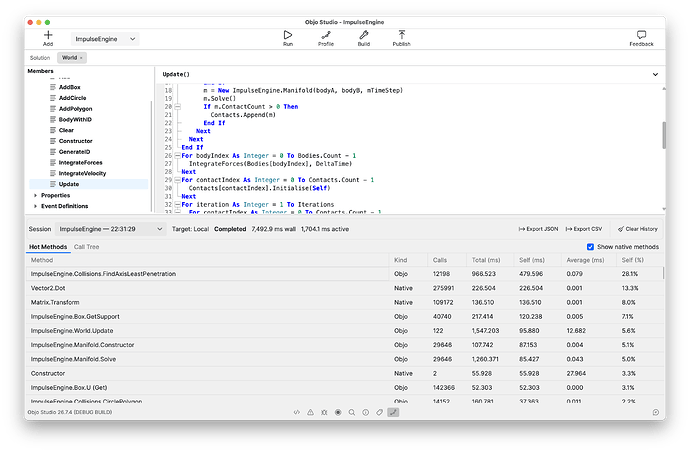Click Clear History button

638,229
